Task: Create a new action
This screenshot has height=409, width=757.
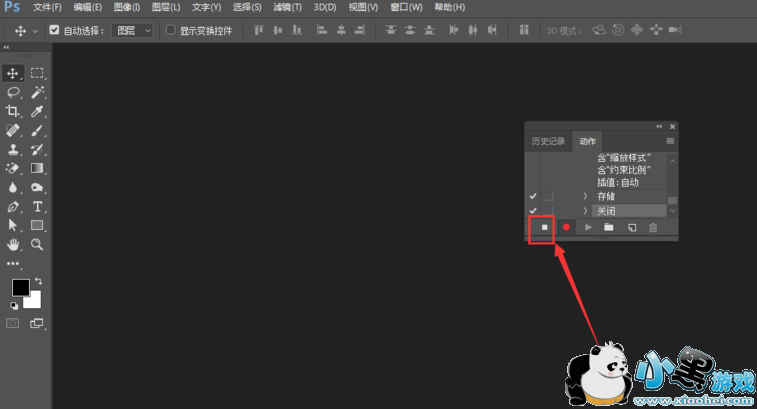Action: (x=631, y=227)
